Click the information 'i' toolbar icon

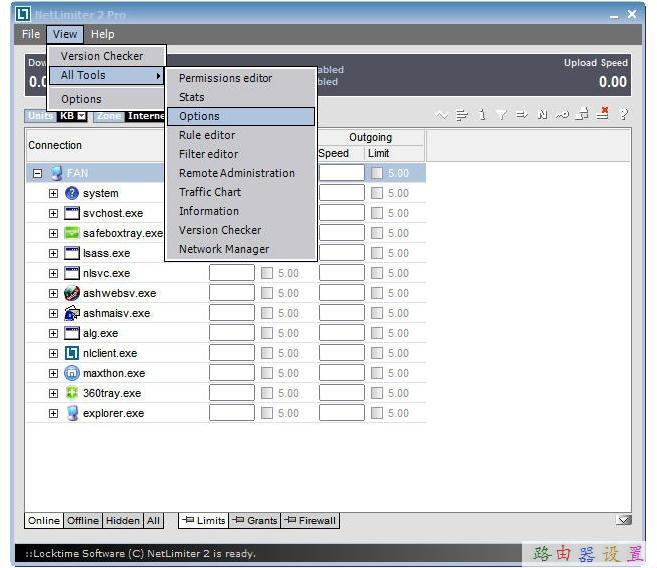481,115
